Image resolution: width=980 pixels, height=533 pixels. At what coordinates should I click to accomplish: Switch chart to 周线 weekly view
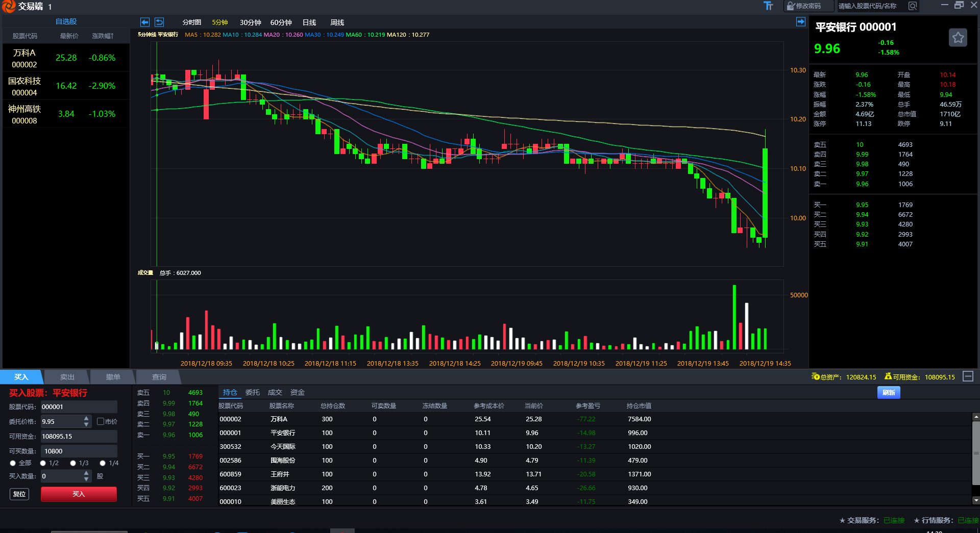[337, 22]
